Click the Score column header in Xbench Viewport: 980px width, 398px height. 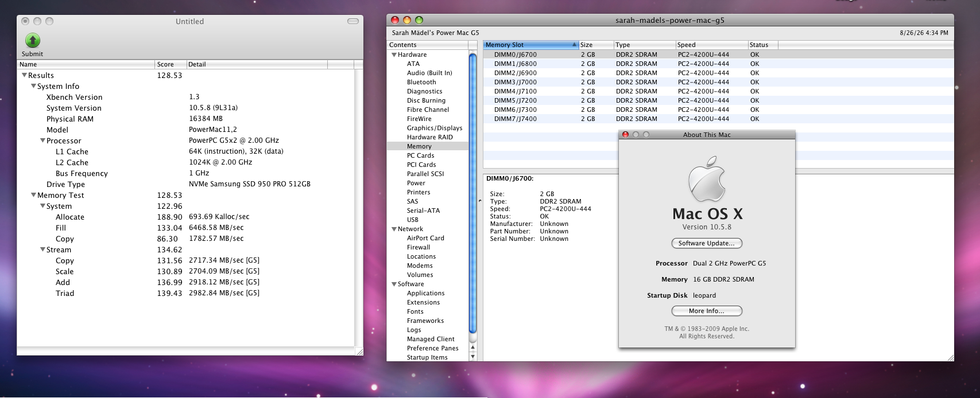pos(171,64)
